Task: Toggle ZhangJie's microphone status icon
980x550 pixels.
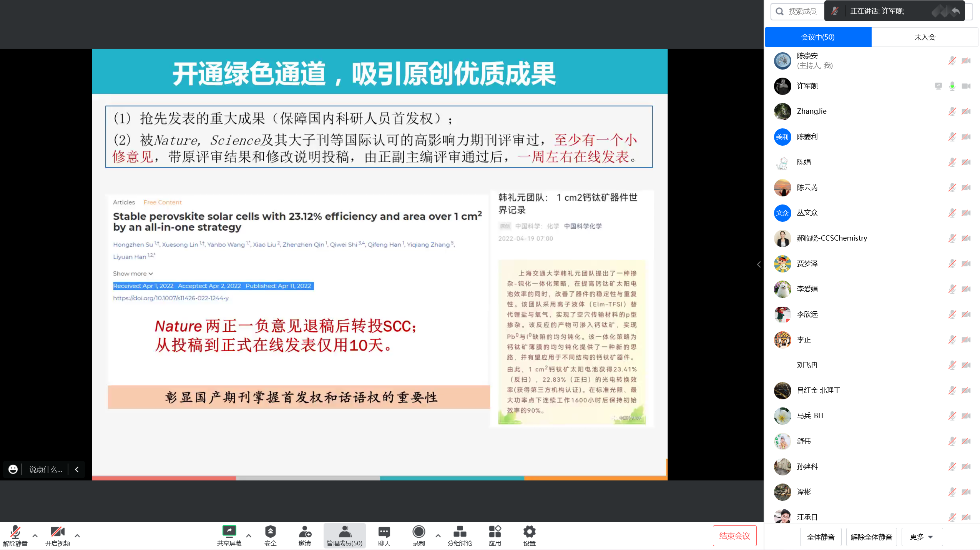Action: (x=952, y=111)
